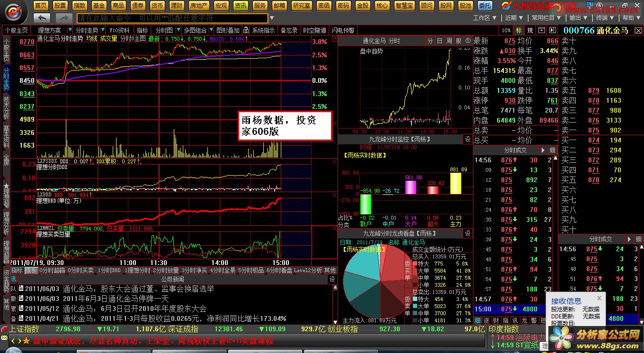The image size is (644, 353).
Task: Click the 设 settings button of 九龙峰分时龙虎看盘
Action: point(467,233)
